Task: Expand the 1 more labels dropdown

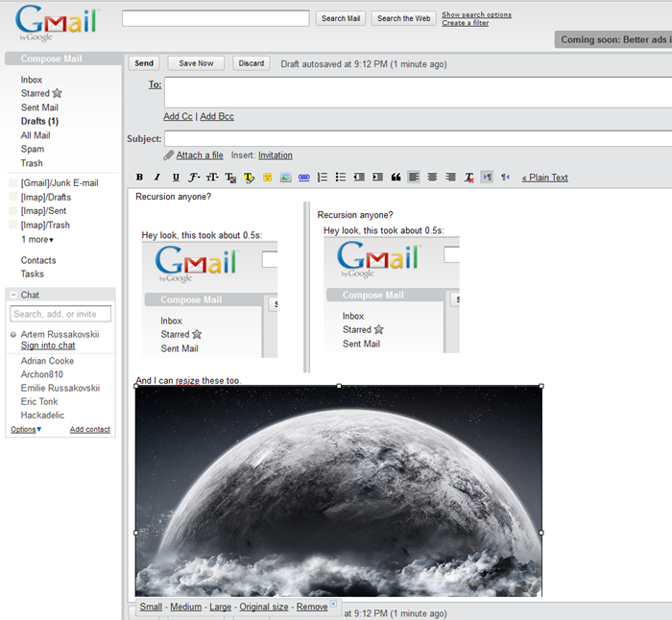Action: pos(37,240)
